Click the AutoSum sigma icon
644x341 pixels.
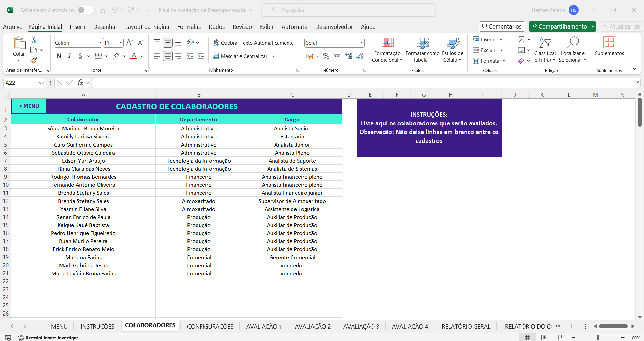(x=521, y=40)
